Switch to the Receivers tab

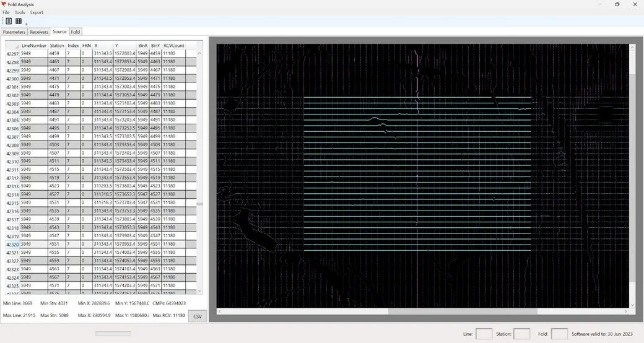39,32
